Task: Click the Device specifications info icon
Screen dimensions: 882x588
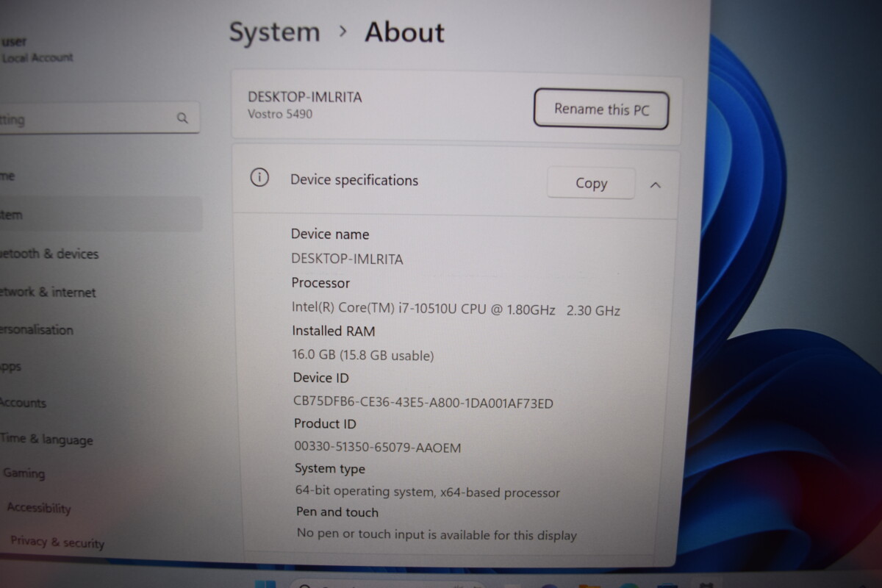Action: (259, 178)
